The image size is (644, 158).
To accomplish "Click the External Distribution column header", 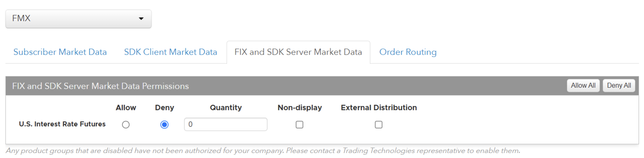I will click(x=379, y=107).
